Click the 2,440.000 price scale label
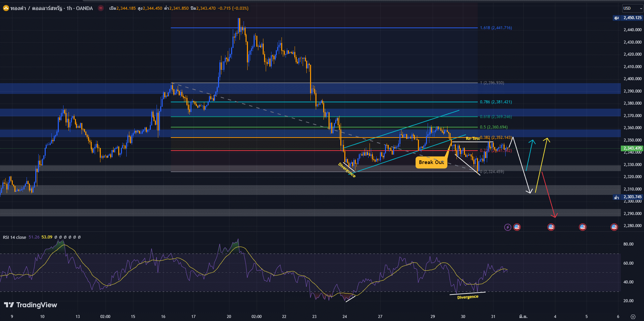The width and height of the screenshot is (644, 321). 633,30
